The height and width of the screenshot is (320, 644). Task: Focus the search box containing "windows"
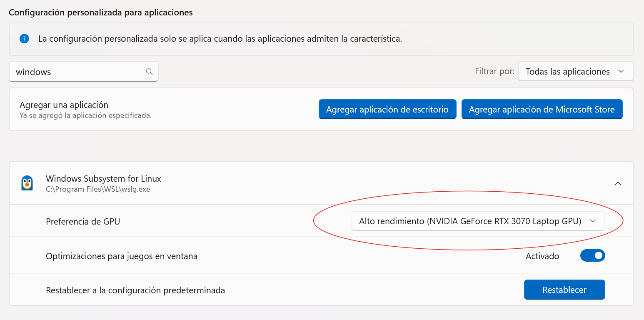point(79,72)
